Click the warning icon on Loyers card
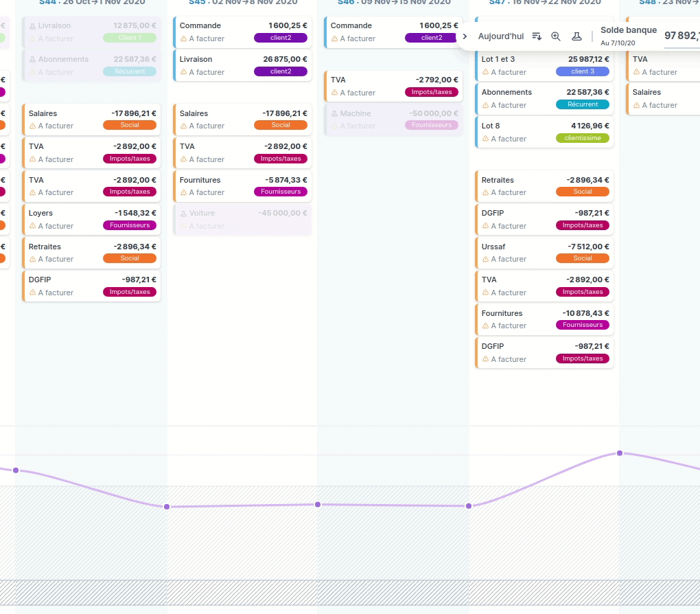The image size is (700, 614). (32, 226)
